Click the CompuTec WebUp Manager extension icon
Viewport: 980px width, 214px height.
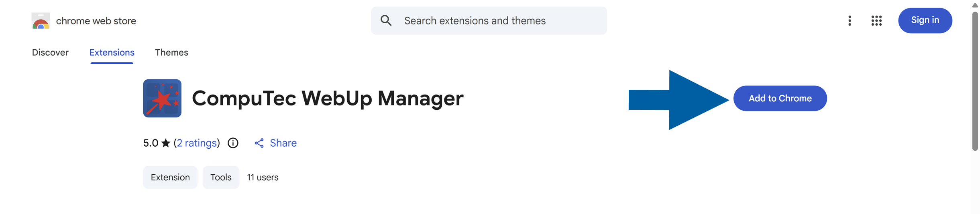coord(162,98)
